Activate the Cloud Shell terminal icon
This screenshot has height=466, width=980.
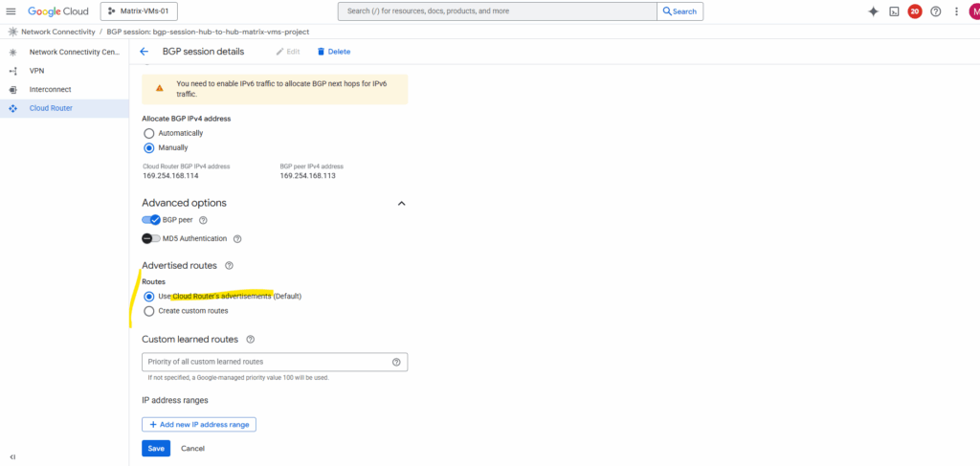[x=894, y=11]
